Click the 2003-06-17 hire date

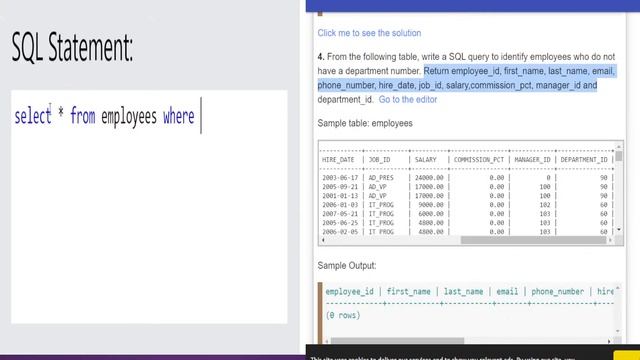(x=340, y=178)
